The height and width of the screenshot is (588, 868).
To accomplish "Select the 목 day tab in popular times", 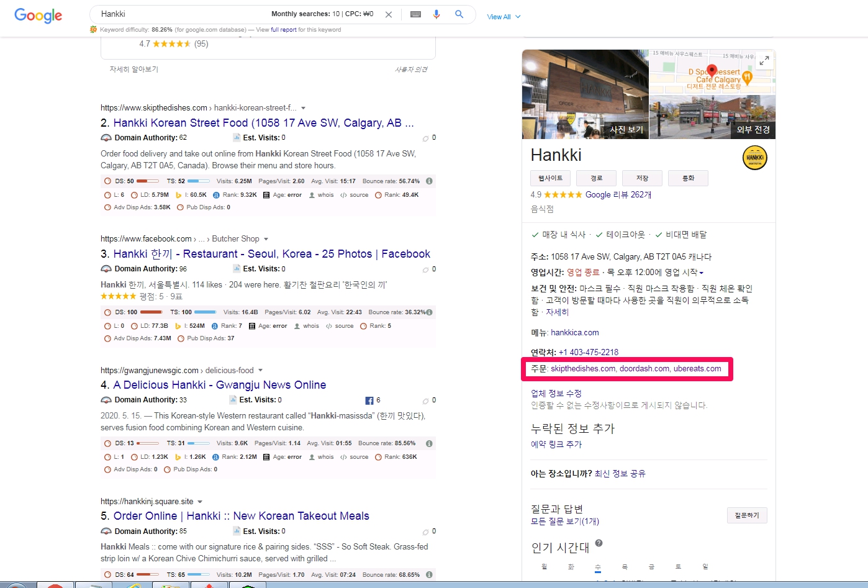I will [x=625, y=566].
